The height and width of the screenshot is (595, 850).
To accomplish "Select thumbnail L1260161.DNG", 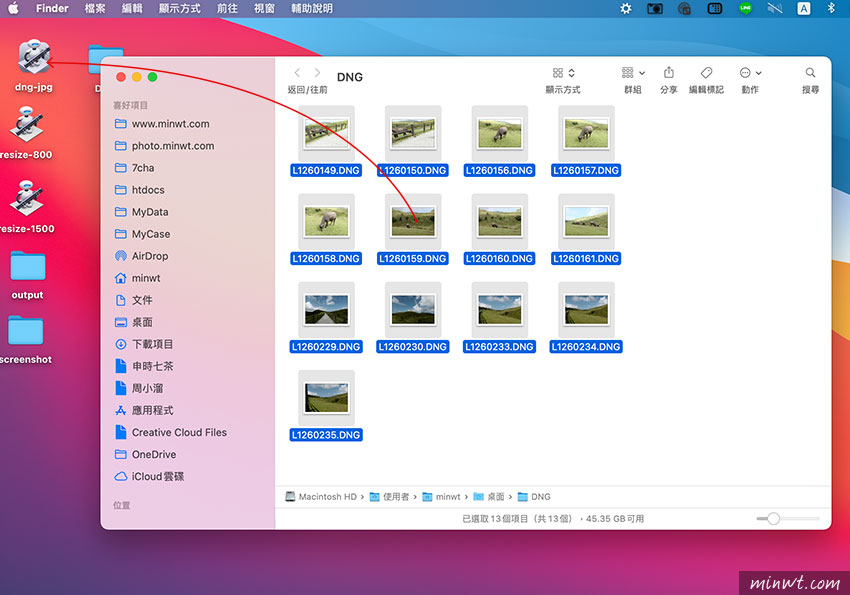I will (587, 222).
